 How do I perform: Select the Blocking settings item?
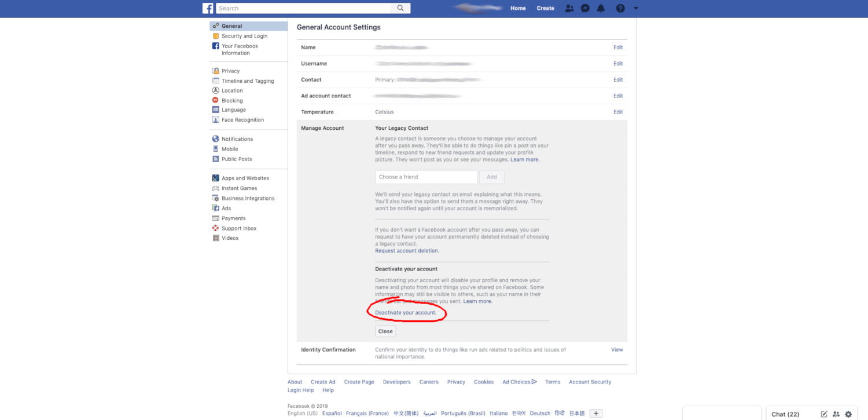[231, 100]
